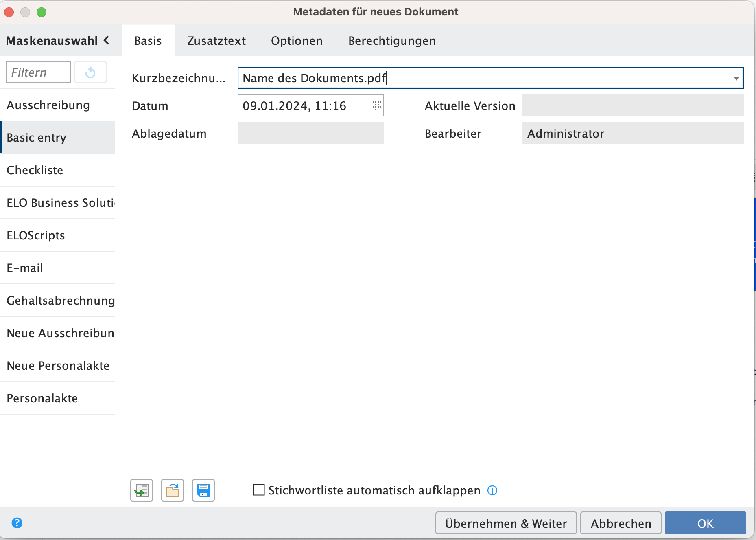Click Übernehmen & Weiter button
The width and height of the screenshot is (756, 540).
[x=506, y=523]
